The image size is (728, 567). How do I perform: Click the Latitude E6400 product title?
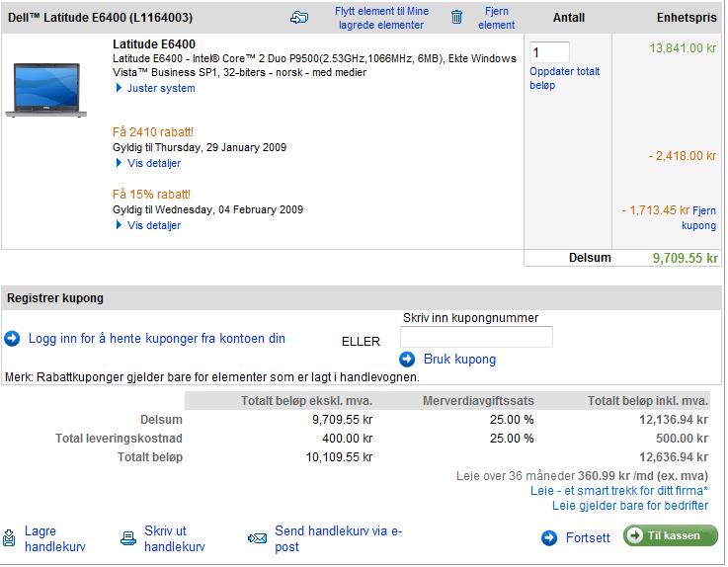[154, 44]
